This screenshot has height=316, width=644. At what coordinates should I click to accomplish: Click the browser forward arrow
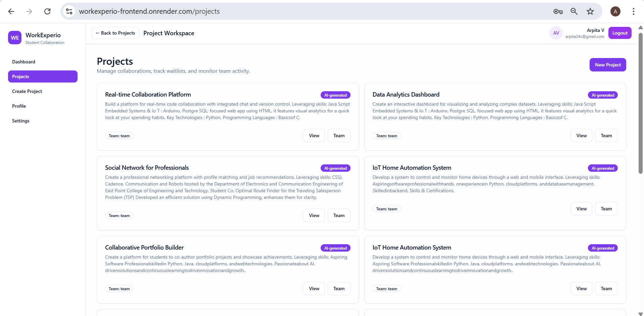point(29,11)
